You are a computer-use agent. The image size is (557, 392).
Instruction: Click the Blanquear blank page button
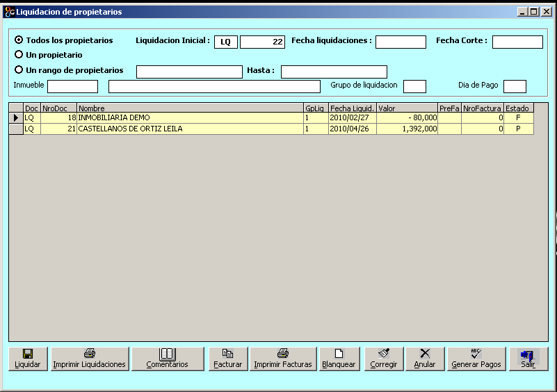click(339, 359)
